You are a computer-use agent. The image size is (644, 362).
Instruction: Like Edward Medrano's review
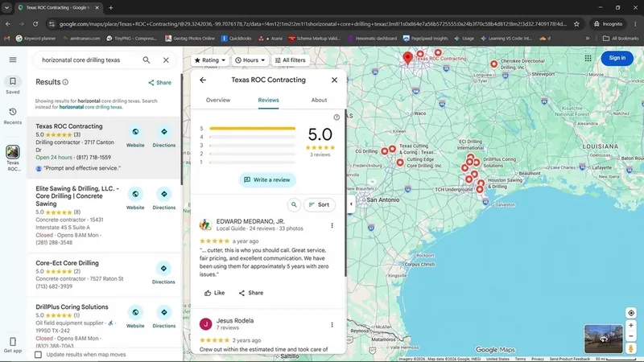coord(214,293)
